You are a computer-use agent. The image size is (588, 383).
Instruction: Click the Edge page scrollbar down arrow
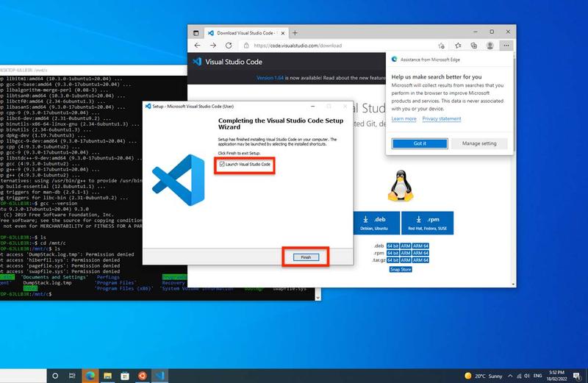[513, 284]
